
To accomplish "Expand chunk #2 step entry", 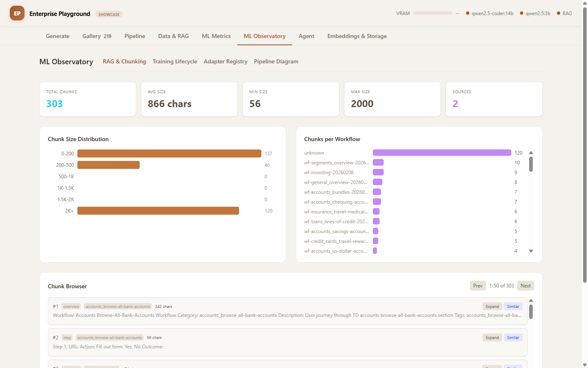I will [x=492, y=338].
